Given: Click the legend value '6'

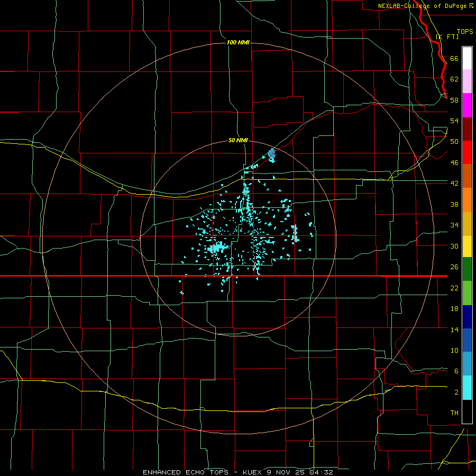Looking at the screenshot, I should tap(456, 371).
